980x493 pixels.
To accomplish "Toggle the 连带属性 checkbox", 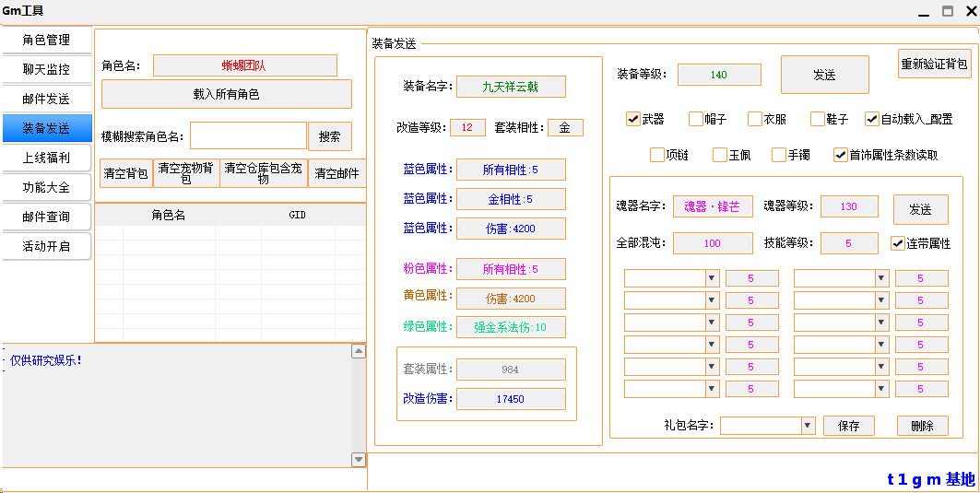I will [898, 243].
